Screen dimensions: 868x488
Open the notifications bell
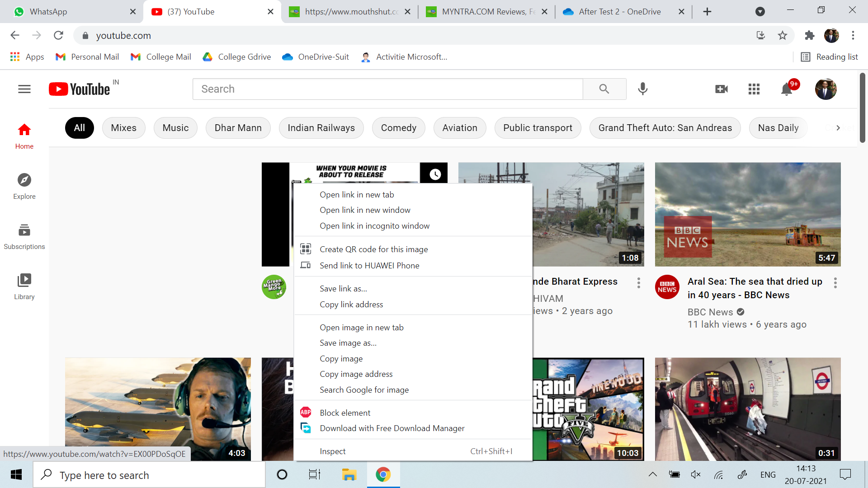click(787, 89)
